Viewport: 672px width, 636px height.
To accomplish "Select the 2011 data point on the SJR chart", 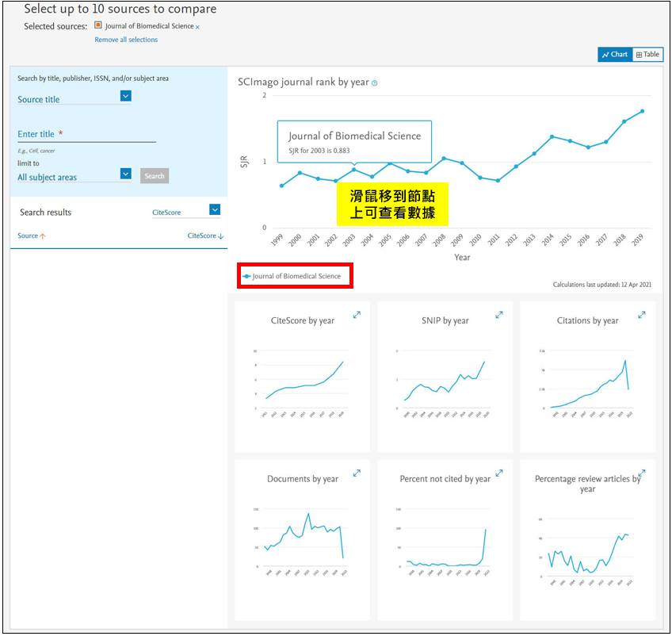I will [498, 181].
